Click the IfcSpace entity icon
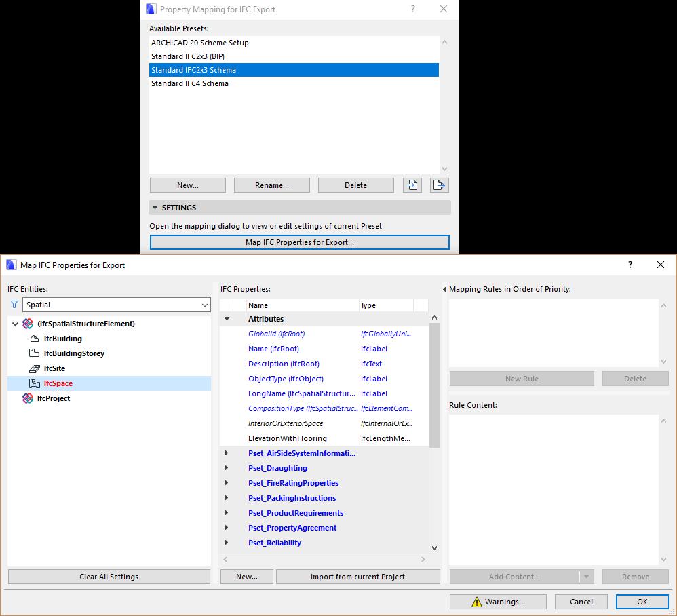The image size is (677, 616). [35, 383]
